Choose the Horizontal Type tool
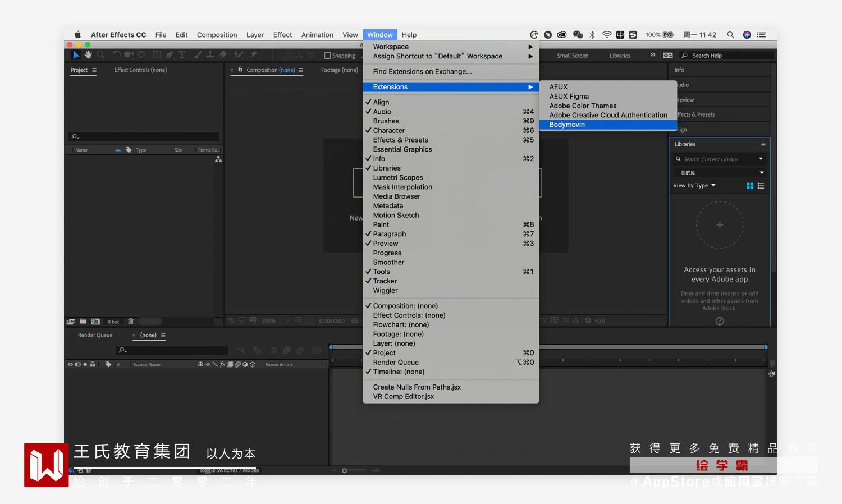Image resolution: width=842 pixels, height=504 pixels. (x=182, y=55)
